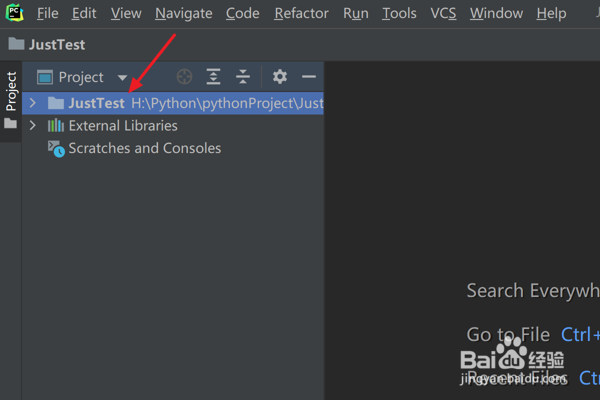Select the External Libraries row
The image size is (600, 400).
click(173, 126)
